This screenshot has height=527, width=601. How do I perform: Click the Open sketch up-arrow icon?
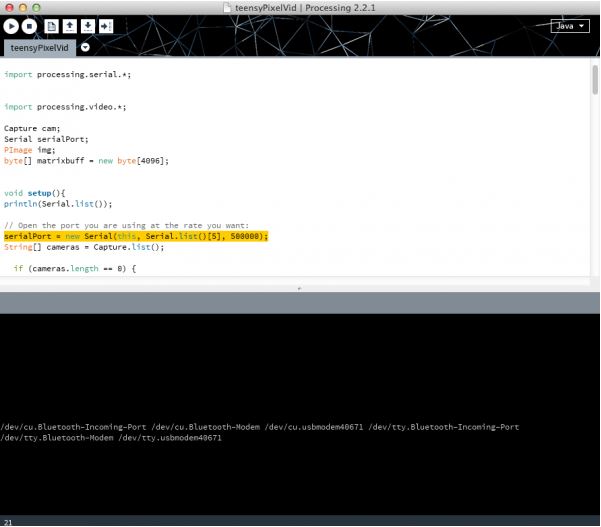[x=70, y=26]
